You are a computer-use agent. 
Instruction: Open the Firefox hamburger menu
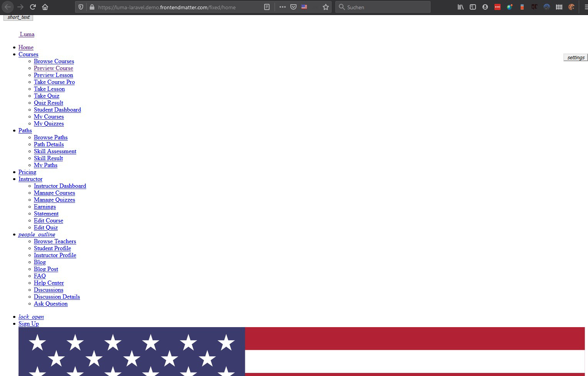[585, 7]
